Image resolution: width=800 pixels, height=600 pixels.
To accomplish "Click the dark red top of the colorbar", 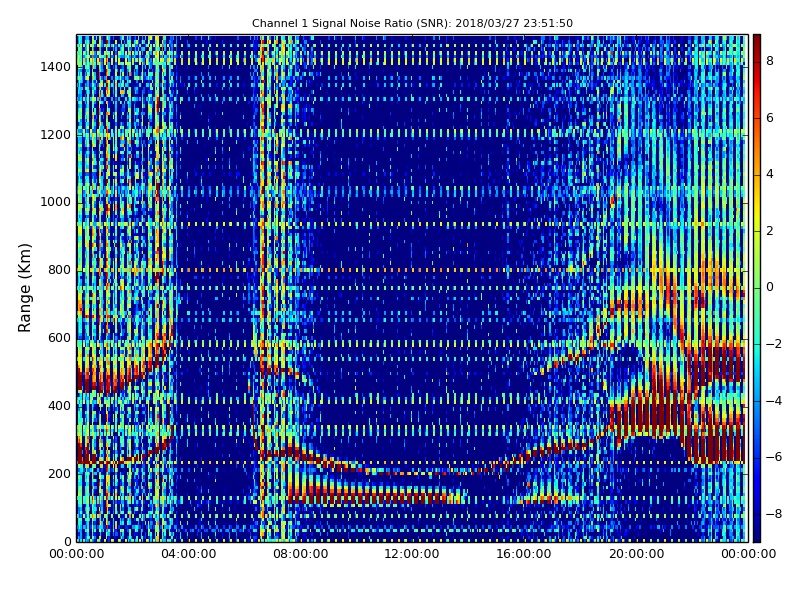I will pyautogui.click(x=757, y=43).
